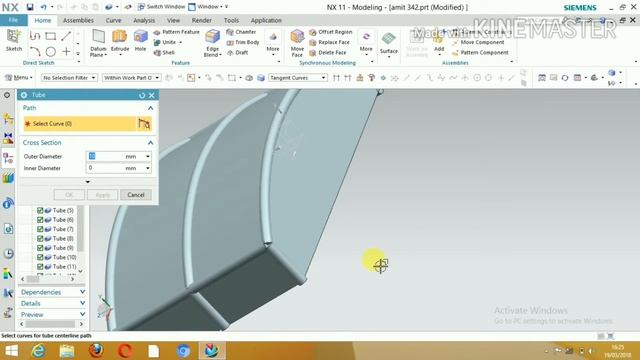Open the File menu
Image resolution: width=640 pixels, height=360 pixels.
(13, 20)
